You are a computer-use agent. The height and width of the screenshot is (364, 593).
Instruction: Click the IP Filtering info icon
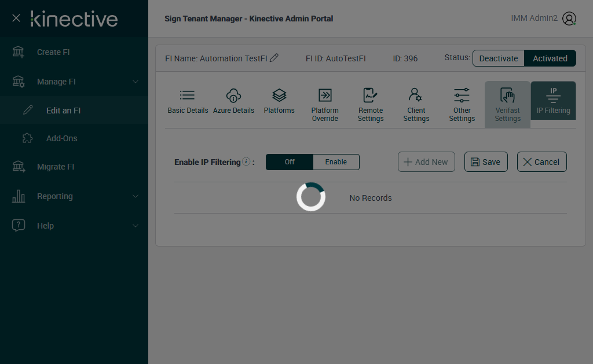point(246,161)
